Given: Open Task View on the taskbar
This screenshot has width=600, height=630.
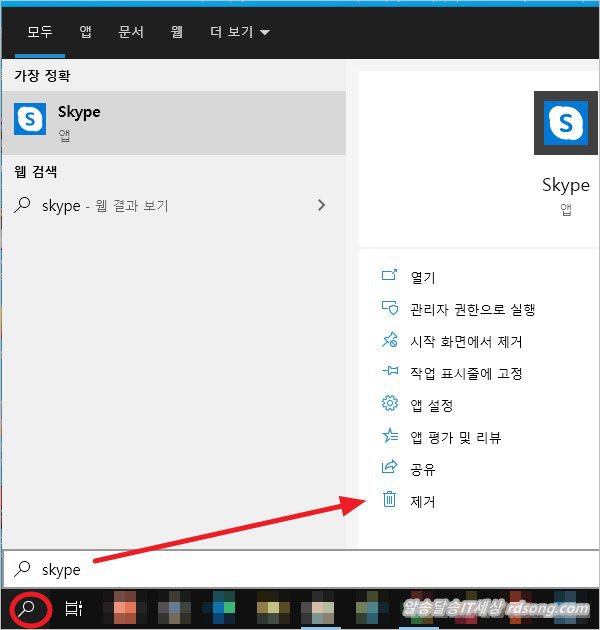Looking at the screenshot, I should [74, 609].
